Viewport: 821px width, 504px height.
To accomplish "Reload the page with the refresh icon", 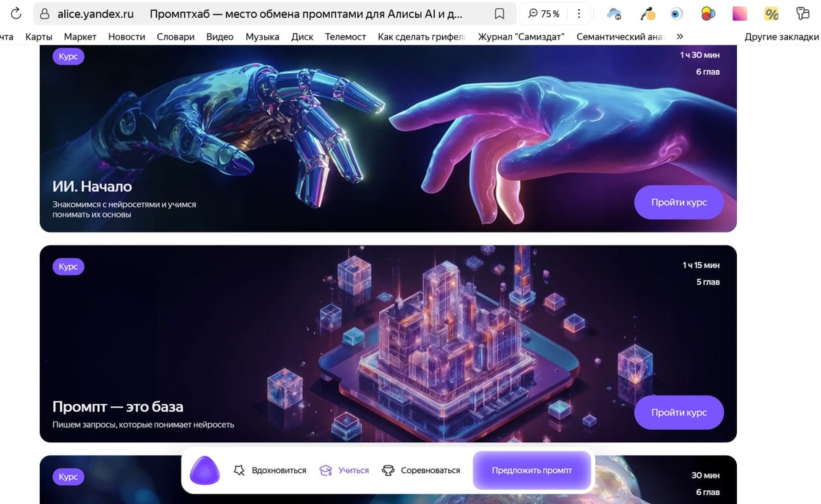I will (x=16, y=14).
